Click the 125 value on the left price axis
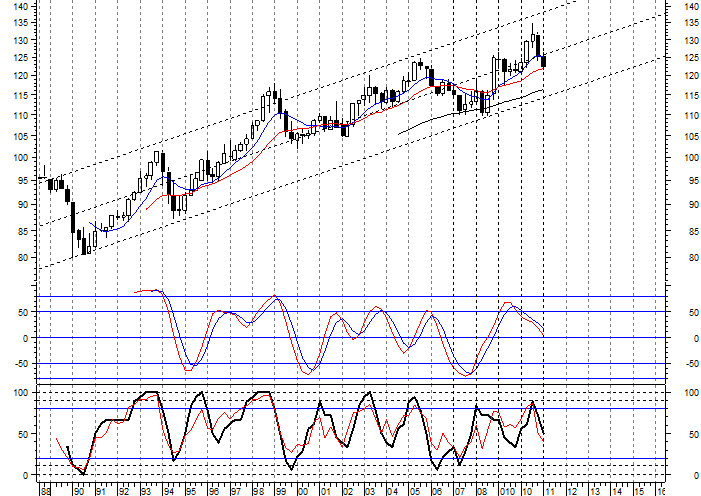This screenshot has width=701, height=496. pos(20,58)
